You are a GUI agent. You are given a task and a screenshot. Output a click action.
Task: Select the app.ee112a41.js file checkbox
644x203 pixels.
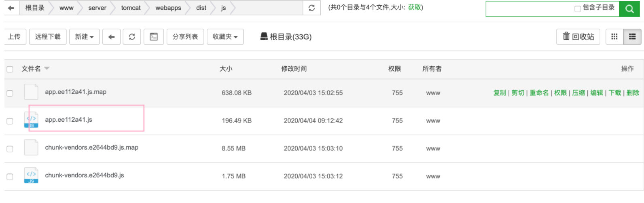pyautogui.click(x=10, y=121)
